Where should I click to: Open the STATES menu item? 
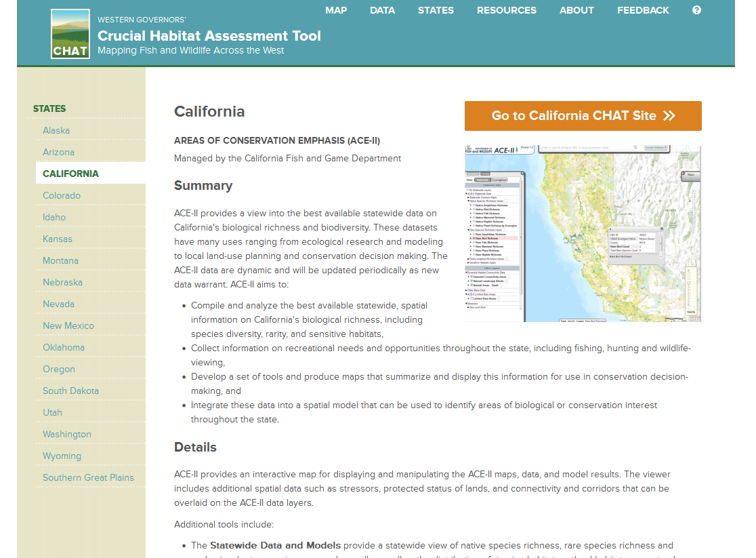tap(436, 10)
